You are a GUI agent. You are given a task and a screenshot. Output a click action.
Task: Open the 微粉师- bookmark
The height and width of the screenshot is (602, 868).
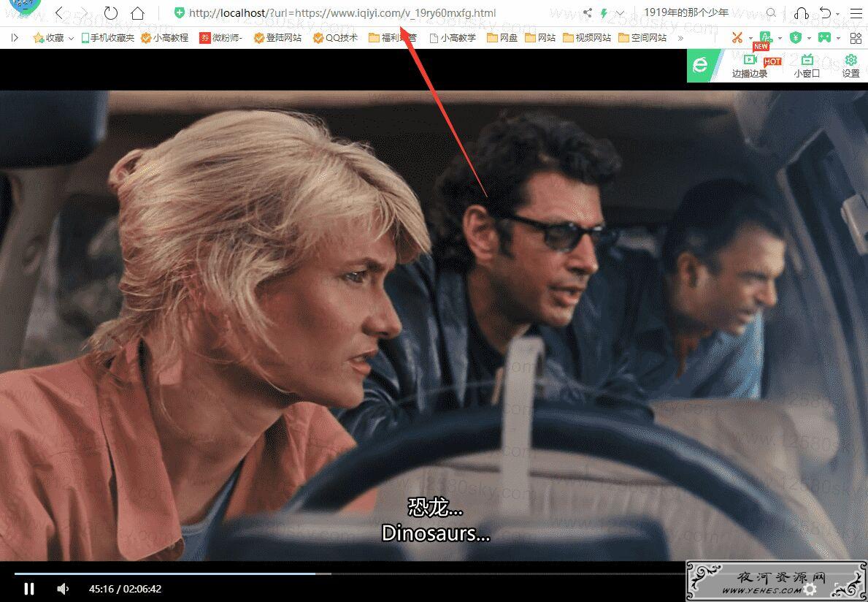point(221,38)
